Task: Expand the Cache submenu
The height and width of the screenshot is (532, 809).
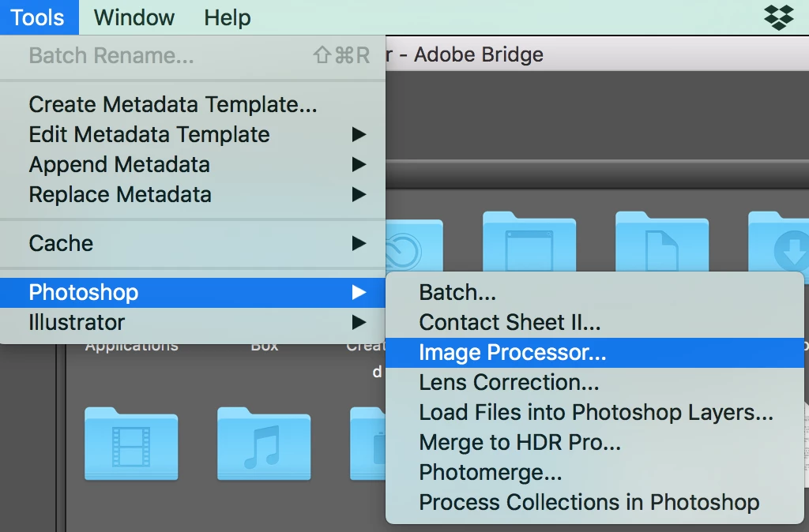Action: point(193,243)
